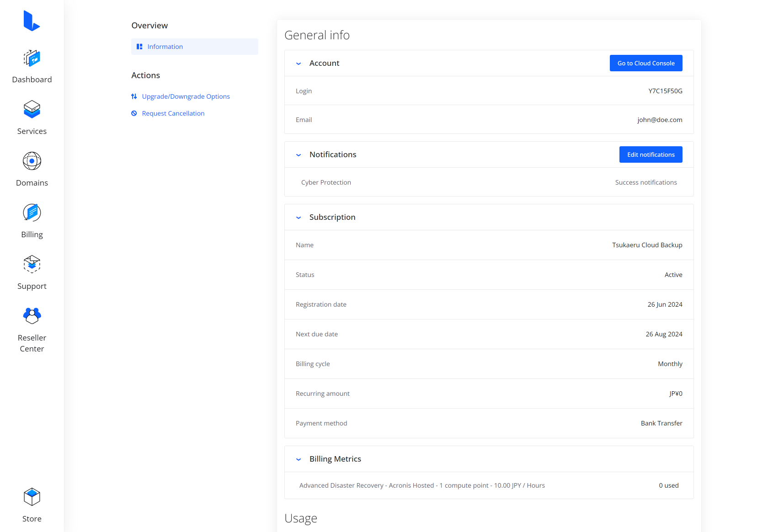Collapse the Account section chevron

pyautogui.click(x=299, y=64)
